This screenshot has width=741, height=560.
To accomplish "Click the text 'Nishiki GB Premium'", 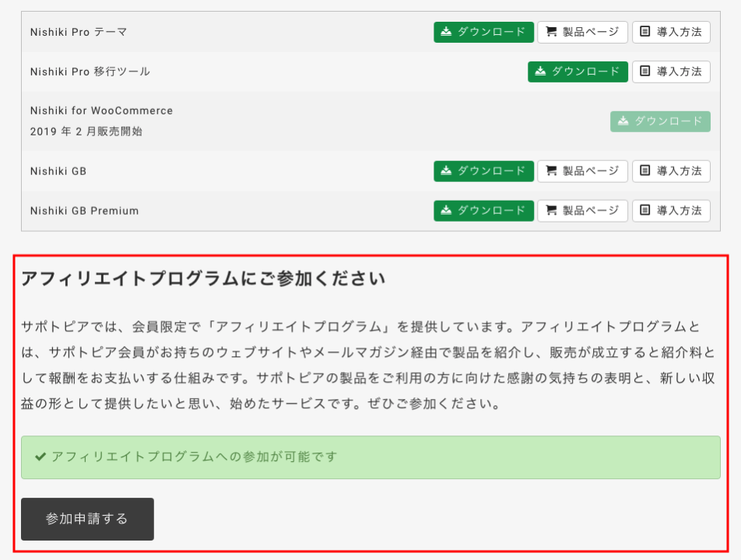I will point(84,211).
